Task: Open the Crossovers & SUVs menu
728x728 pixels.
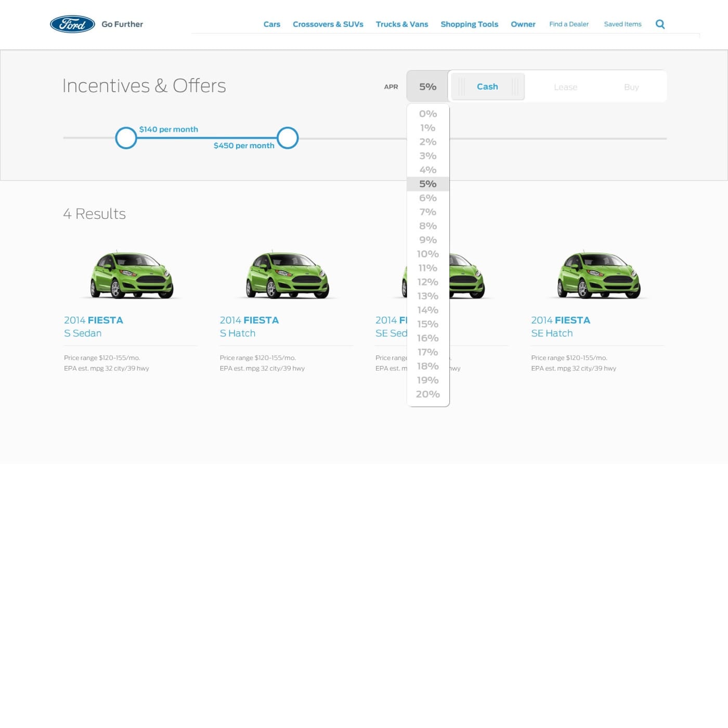Action: pos(328,24)
